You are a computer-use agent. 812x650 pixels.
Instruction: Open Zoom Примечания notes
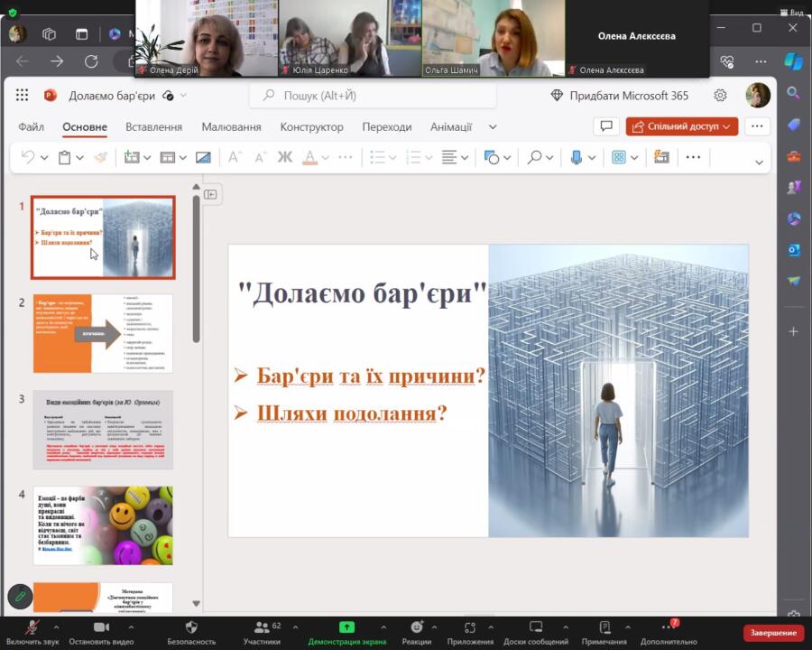point(604,632)
